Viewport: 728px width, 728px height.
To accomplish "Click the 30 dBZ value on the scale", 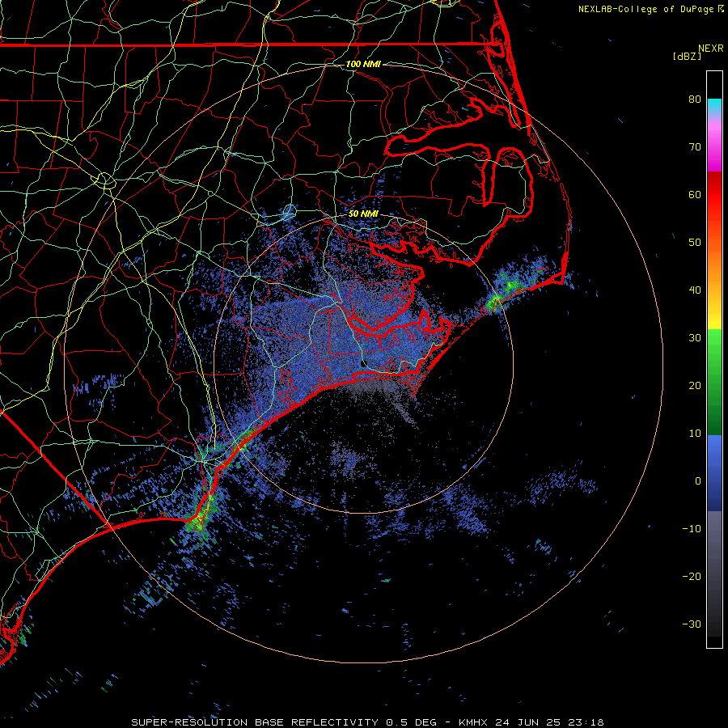I will (695, 338).
